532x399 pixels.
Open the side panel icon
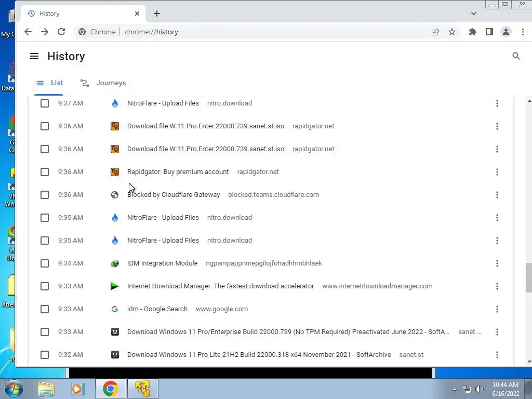489,32
